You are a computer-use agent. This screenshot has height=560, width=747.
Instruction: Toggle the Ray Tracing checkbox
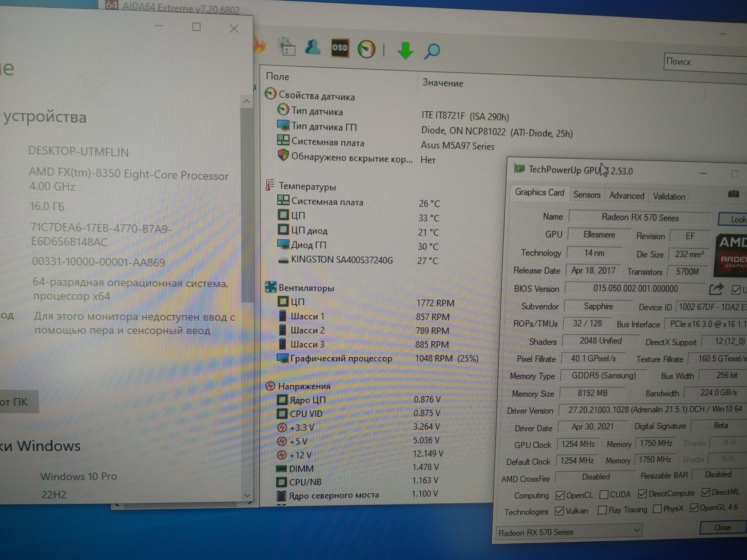(x=602, y=510)
